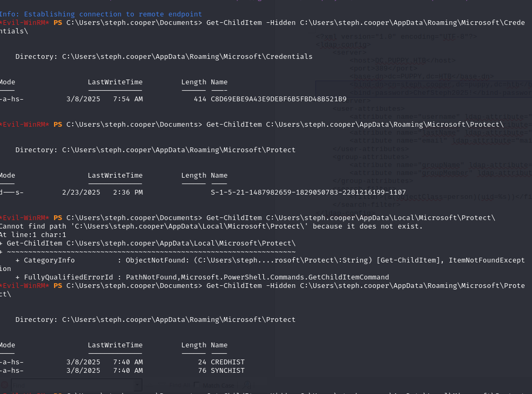Image resolution: width=532 pixels, height=394 pixels.
Task: Click the time '2:36 PM'
Action: 128,192
